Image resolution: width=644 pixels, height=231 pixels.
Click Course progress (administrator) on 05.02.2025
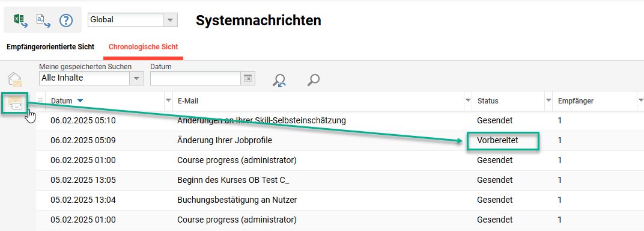(237, 220)
